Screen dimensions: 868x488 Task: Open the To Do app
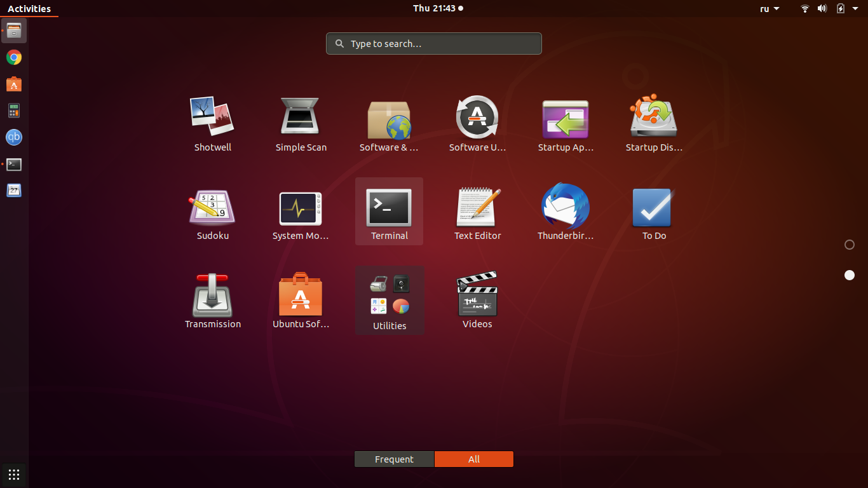(x=653, y=208)
